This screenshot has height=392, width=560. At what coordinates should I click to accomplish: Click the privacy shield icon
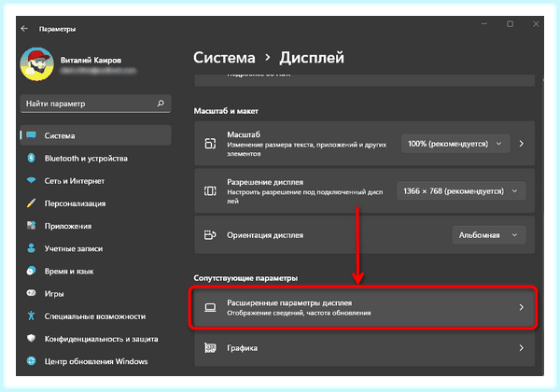point(31,338)
